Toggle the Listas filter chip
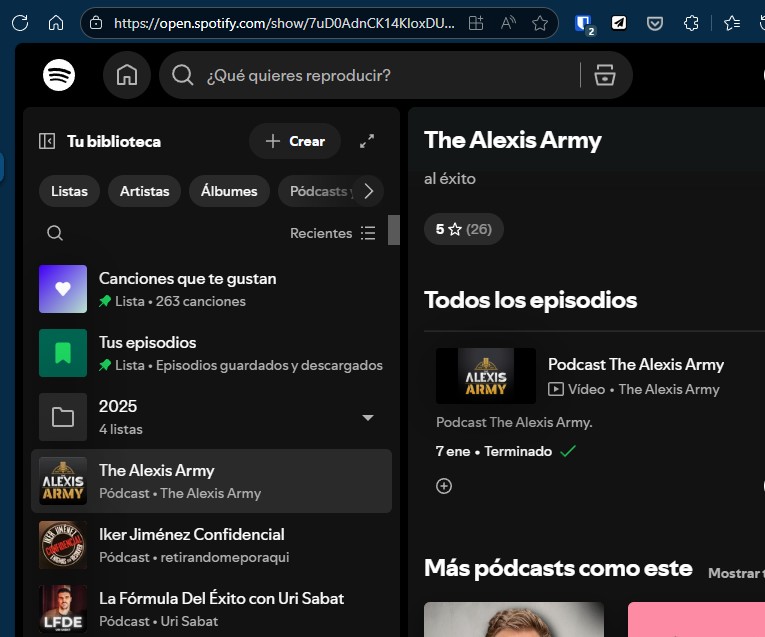765x637 pixels. (x=69, y=191)
